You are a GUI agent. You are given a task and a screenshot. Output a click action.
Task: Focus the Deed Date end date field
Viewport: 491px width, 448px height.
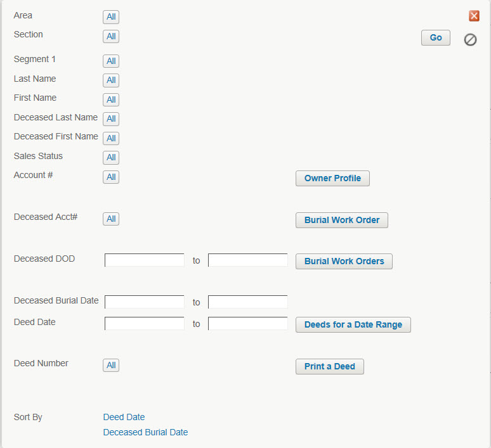[x=247, y=324]
